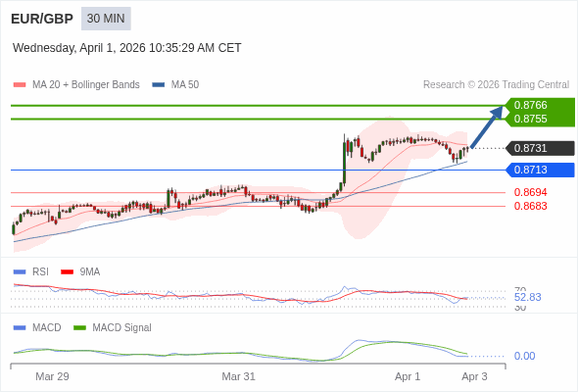Viewport: 578px width, 392px height.
Task: Click the Research © 2026 Trading Central credit
Action: 496,85
